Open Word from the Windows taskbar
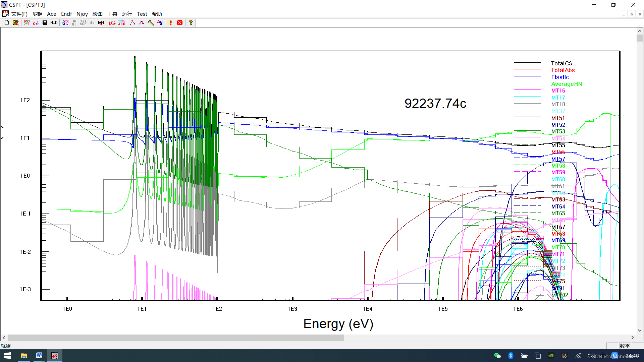This screenshot has height=362, width=644. 39,355
